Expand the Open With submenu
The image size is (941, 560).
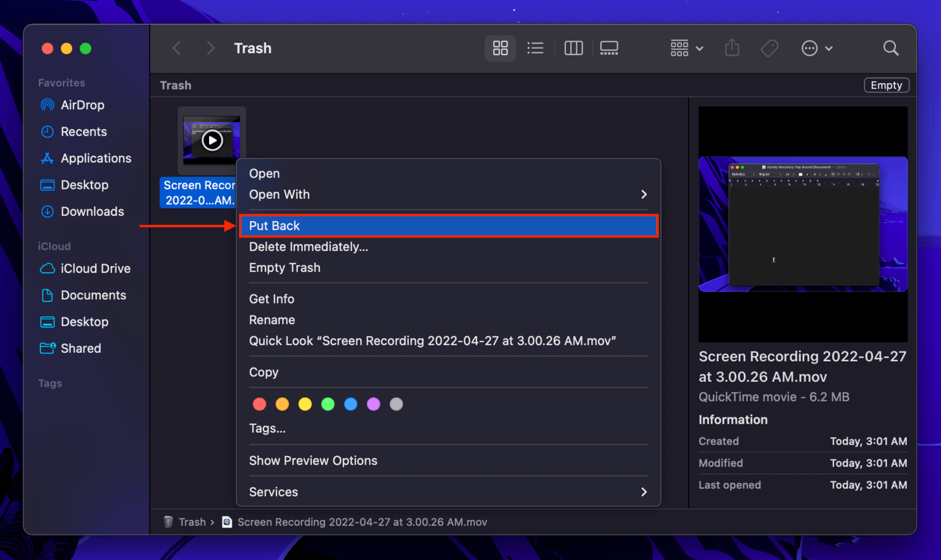coord(449,194)
